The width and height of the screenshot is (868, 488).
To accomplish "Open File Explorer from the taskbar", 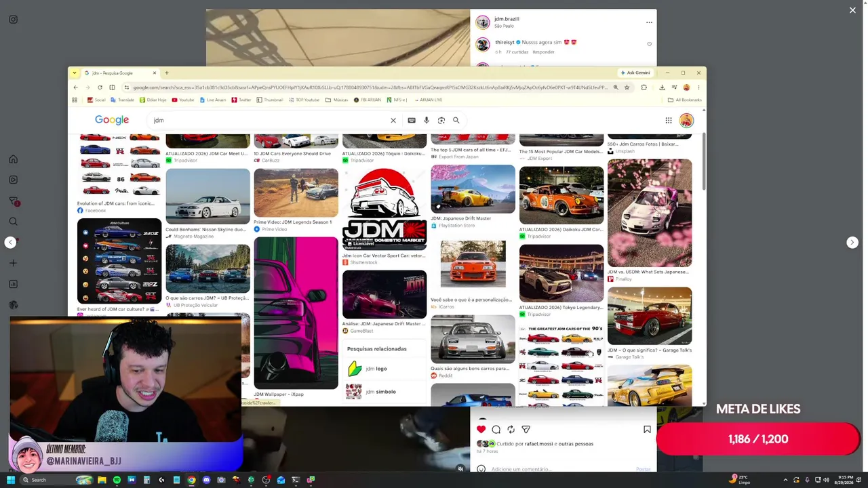I will click(x=102, y=480).
